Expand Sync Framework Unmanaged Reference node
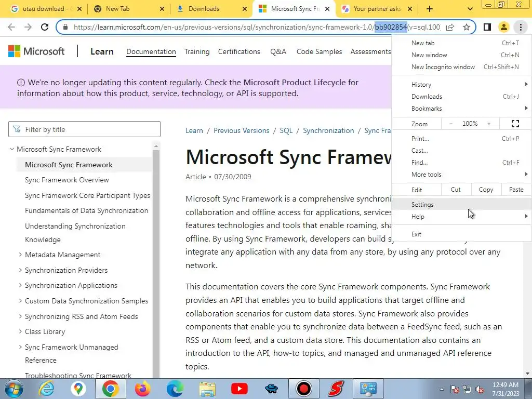532x399 pixels. pos(20,347)
